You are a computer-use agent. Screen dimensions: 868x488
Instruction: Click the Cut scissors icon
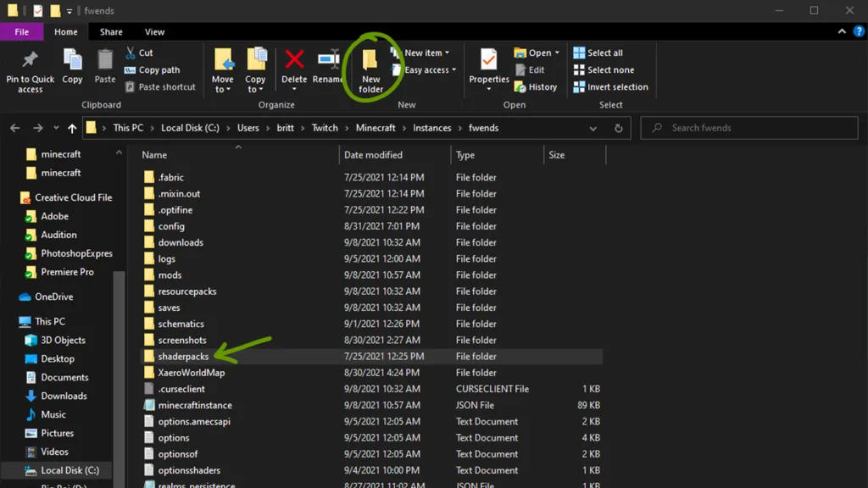131,53
